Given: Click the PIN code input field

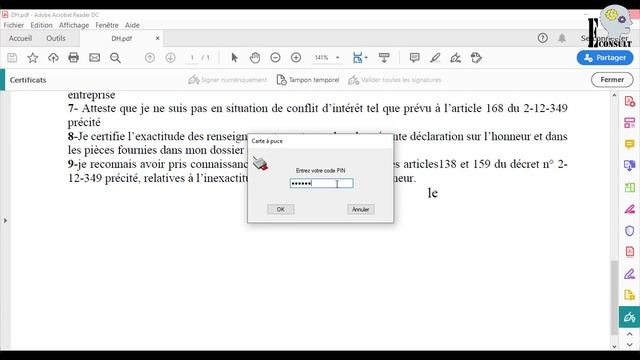Looking at the screenshot, I should pos(322,183).
